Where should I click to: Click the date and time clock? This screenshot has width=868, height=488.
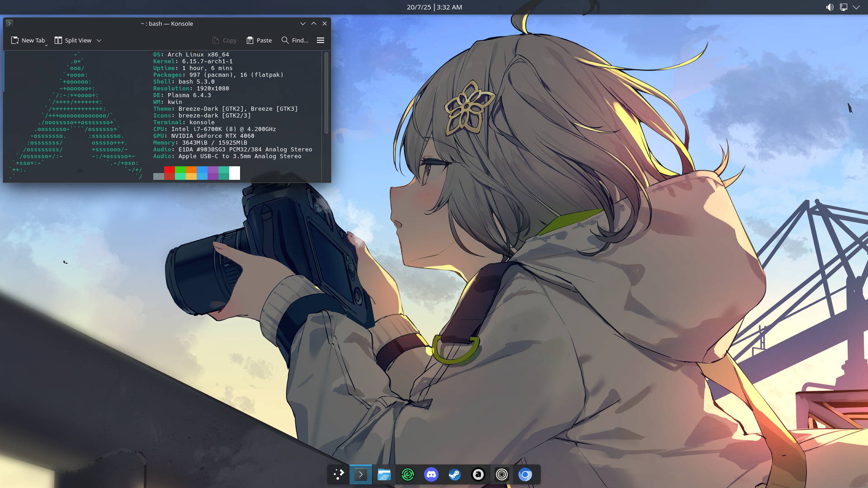[x=434, y=7]
